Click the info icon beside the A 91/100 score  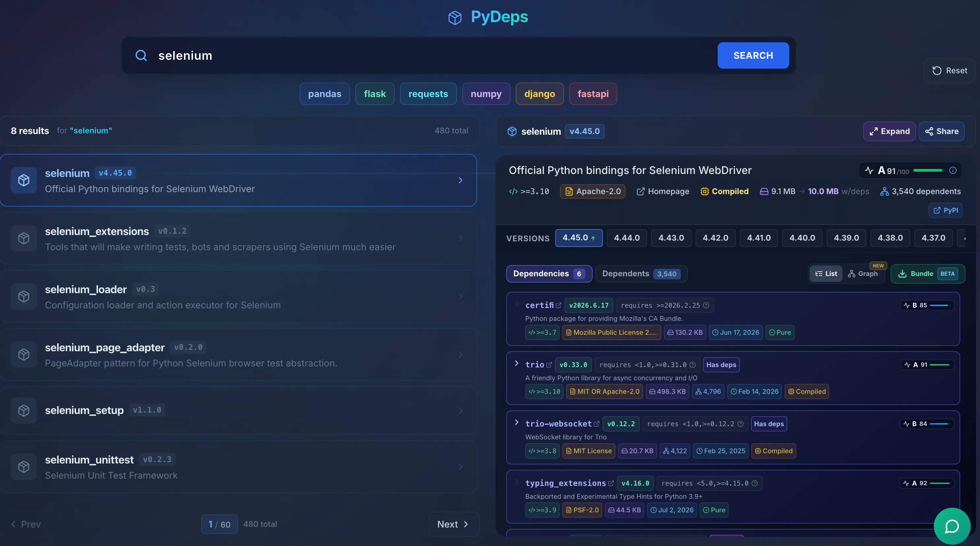coord(953,170)
